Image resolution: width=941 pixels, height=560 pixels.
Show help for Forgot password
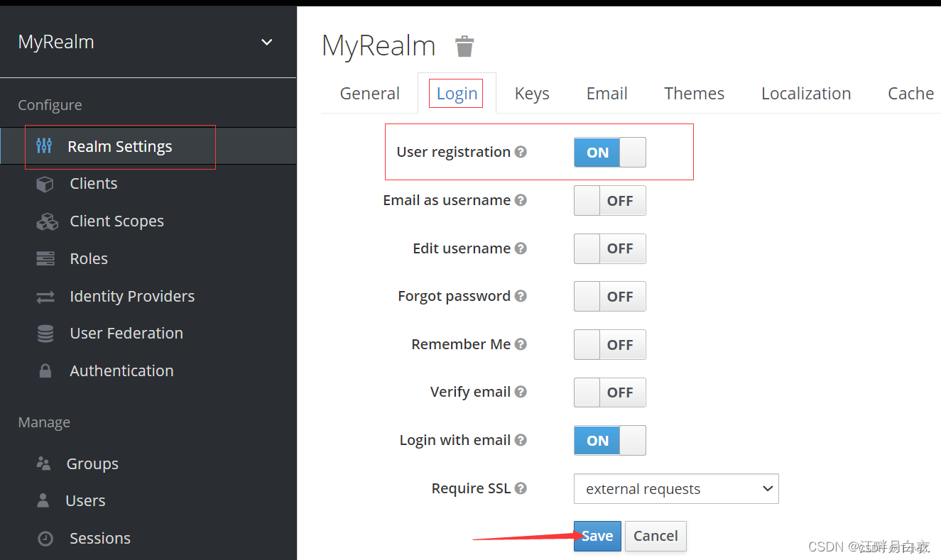pyautogui.click(x=521, y=296)
